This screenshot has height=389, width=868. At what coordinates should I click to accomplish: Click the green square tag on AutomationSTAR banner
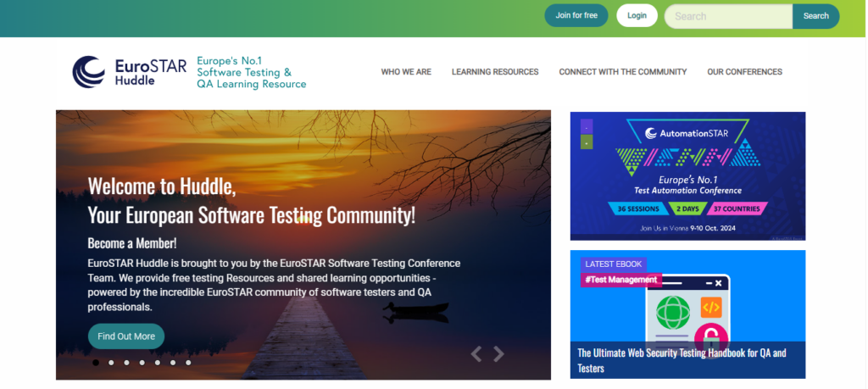587,142
